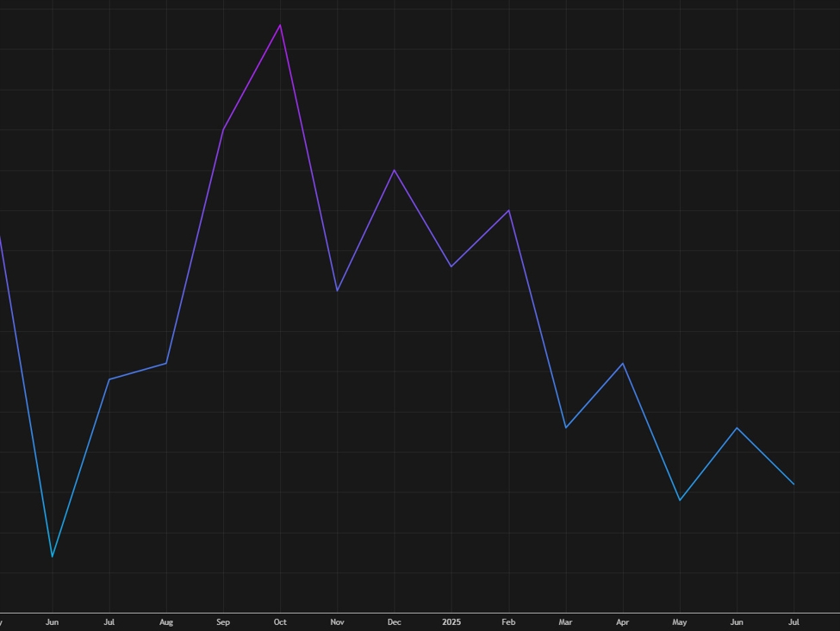This screenshot has height=631, width=840.
Task: Click the March data point on the line
Action: click(566, 427)
